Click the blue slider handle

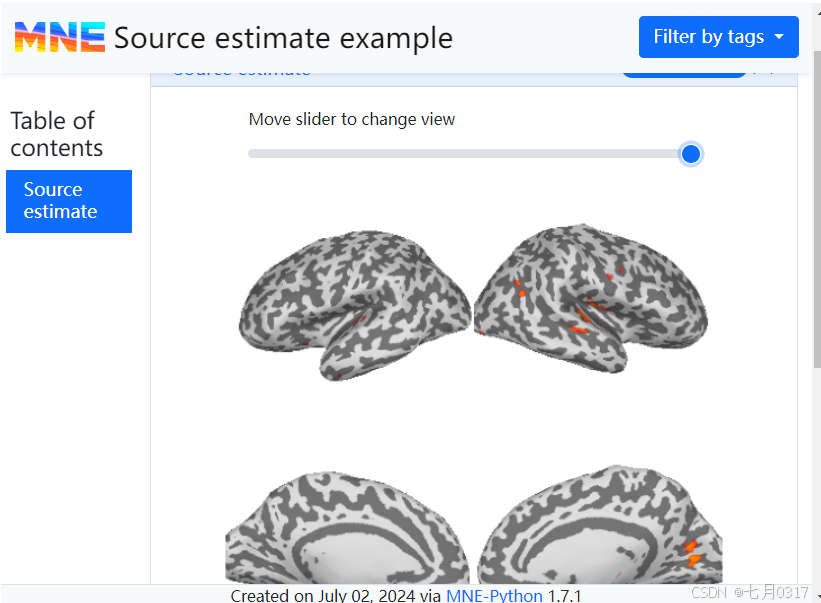[x=690, y=154]
